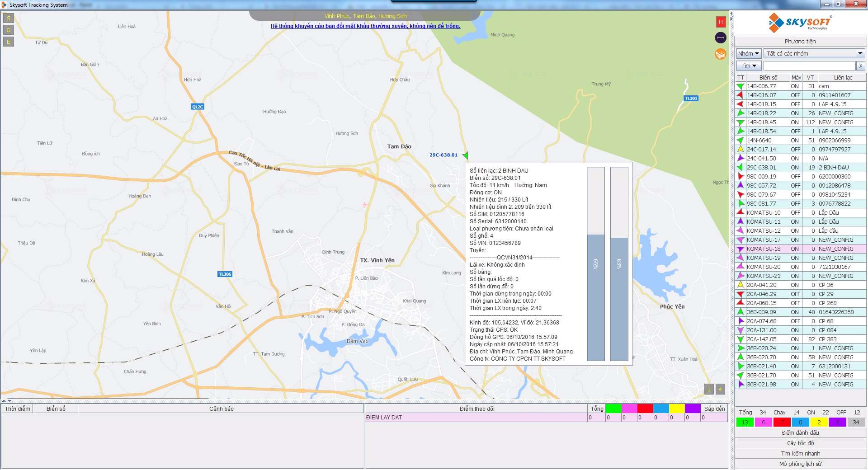Click yellow status arrow of 24C-017.14
The height and width of the screenshot is (470, 868).
(741, 149)
